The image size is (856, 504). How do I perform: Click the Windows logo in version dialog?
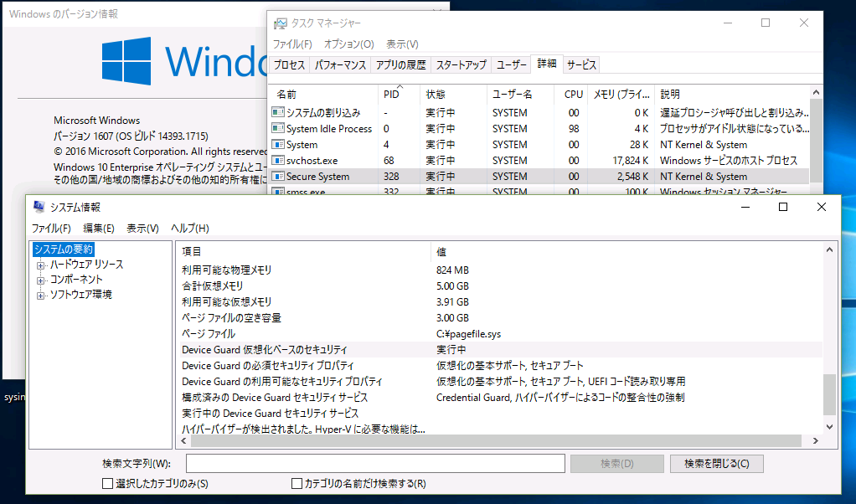(126, 61)
